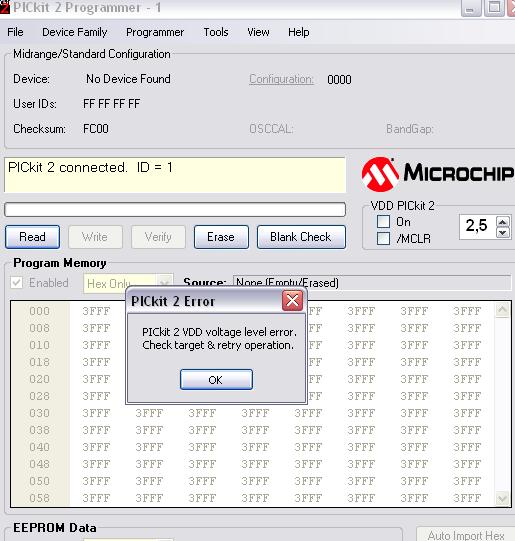The image size is (515, 541).
Task: Toggle the /MCLR checkbox
Action: tap(384, 238)
